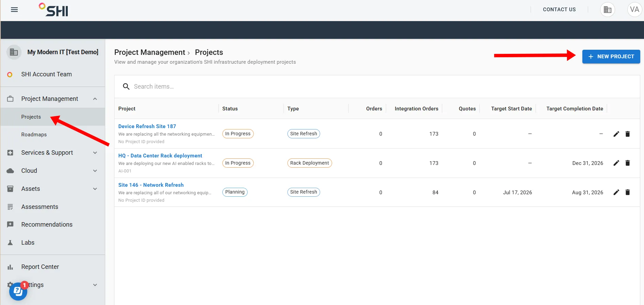This screenshot has width=644, height=305.
Task: Open the organization building icon in header
Action: click(x=608, y=10)
